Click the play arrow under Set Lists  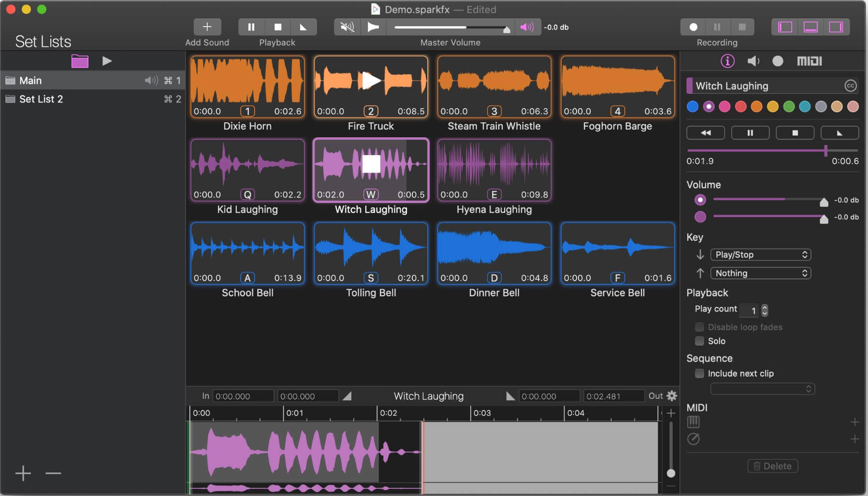(107, 61)
